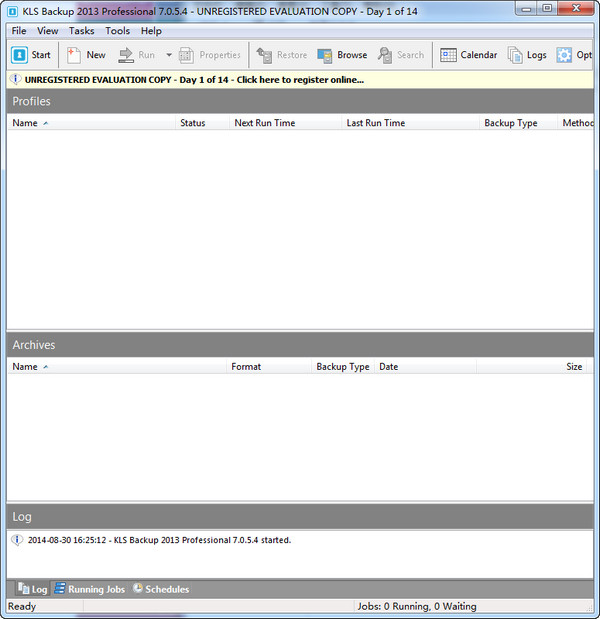Click the Log panel header
The height and width of the screenshot is (619, 600).
pyautogui.click(x=300, y=516)
